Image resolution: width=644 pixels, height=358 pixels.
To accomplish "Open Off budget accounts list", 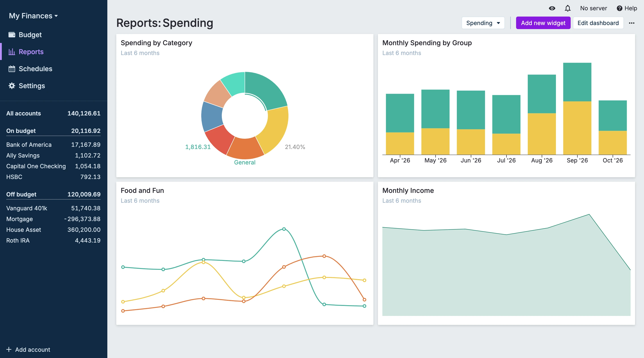I will pos(53,194).
